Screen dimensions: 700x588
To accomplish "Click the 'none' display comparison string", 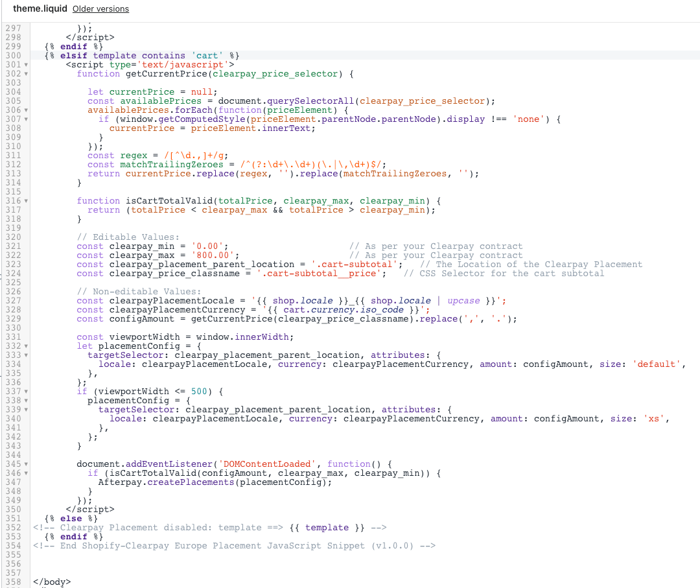I will point(529,119).
